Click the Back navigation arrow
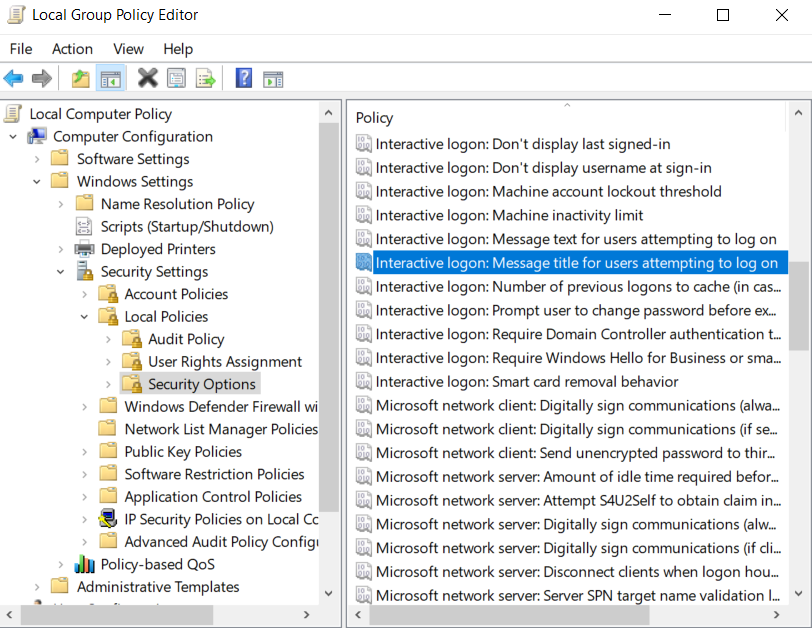This screenshot has height=628, width=812. pos(13,78)
